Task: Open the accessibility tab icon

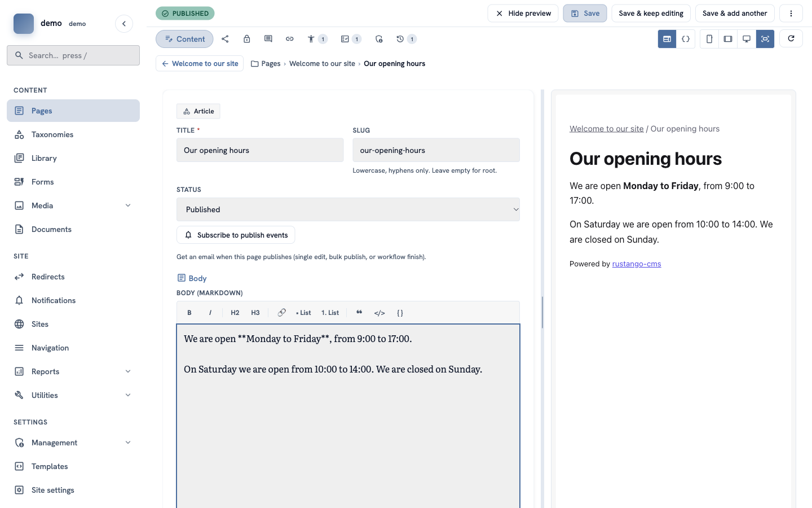Action: 317,39
